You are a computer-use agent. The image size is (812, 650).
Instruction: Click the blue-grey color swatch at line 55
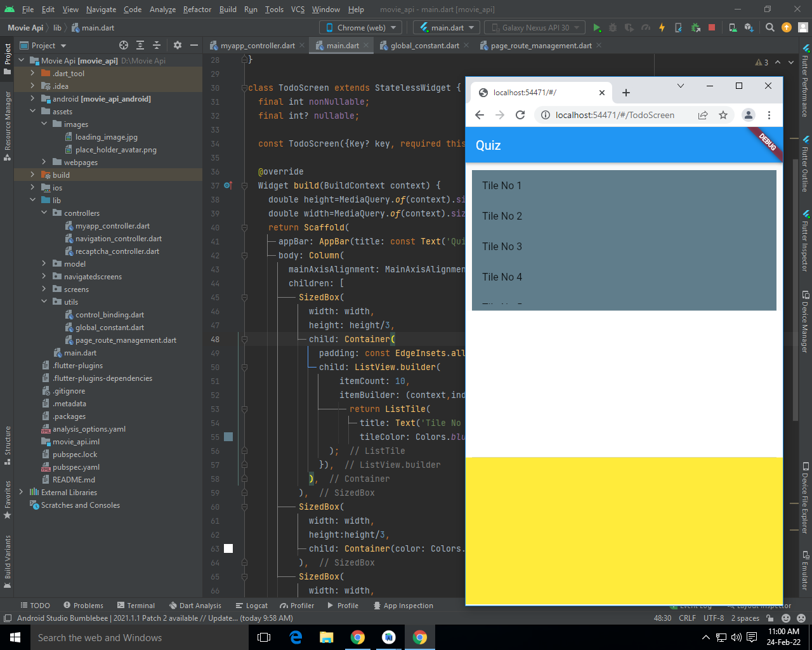pyautogui.click(x=228, y=437)
